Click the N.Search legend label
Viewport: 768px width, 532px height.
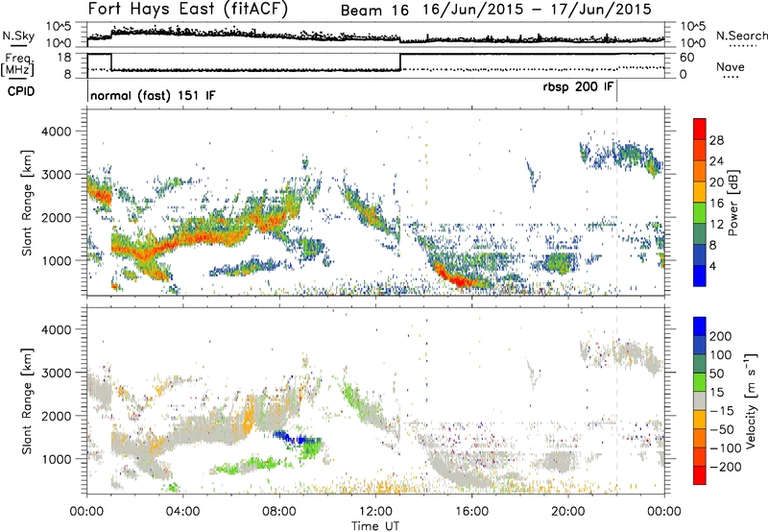pos(742,36)
